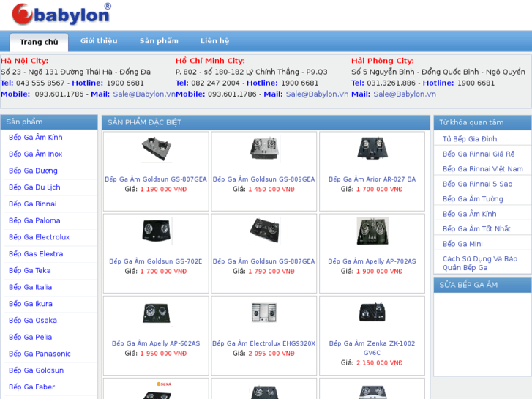This screenshot has height=399, width=532.
Task: Open the Bếp Ga Rinnai category
Action: [x=33, y=204]
